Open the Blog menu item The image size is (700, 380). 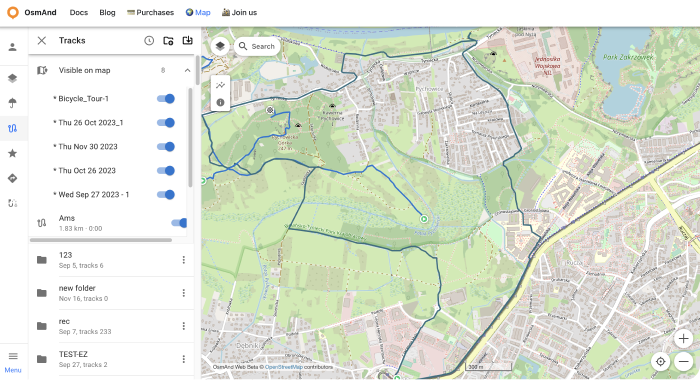tap(107, 13)
